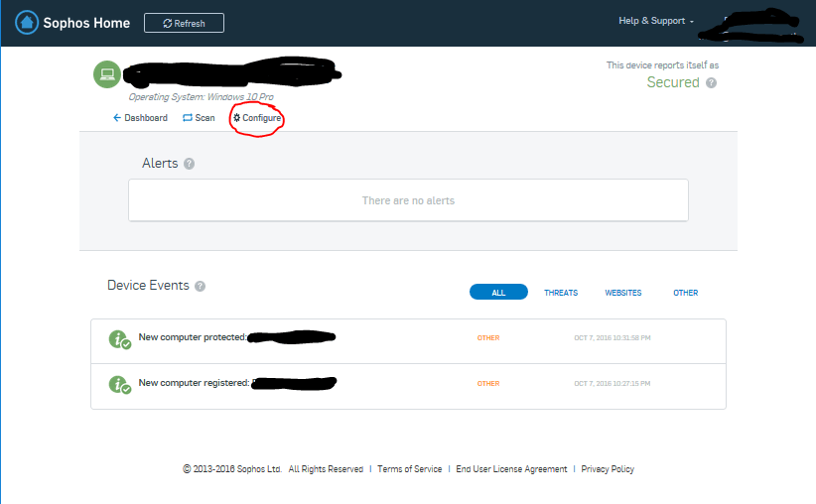Open the End User License Agreement link

pyautogui.click(x=511, y=469)
